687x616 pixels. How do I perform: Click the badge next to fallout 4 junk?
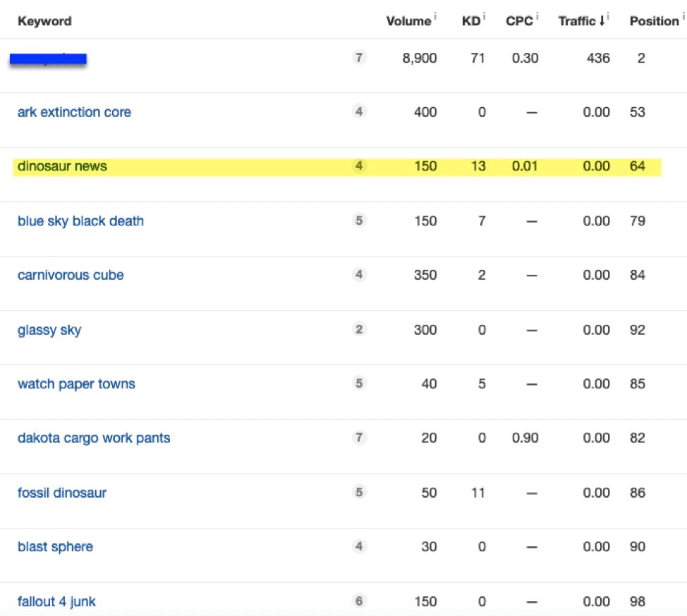pos(359,601)
